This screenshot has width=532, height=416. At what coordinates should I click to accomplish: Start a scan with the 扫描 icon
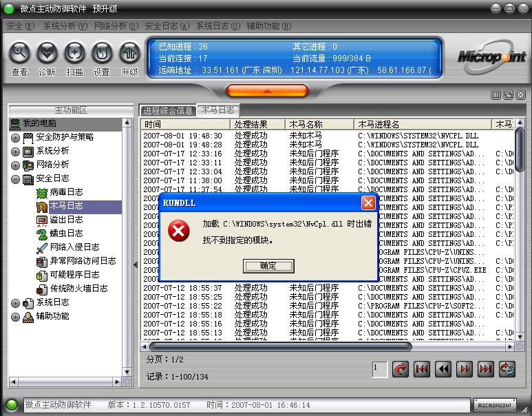click(x=74, y=53)
